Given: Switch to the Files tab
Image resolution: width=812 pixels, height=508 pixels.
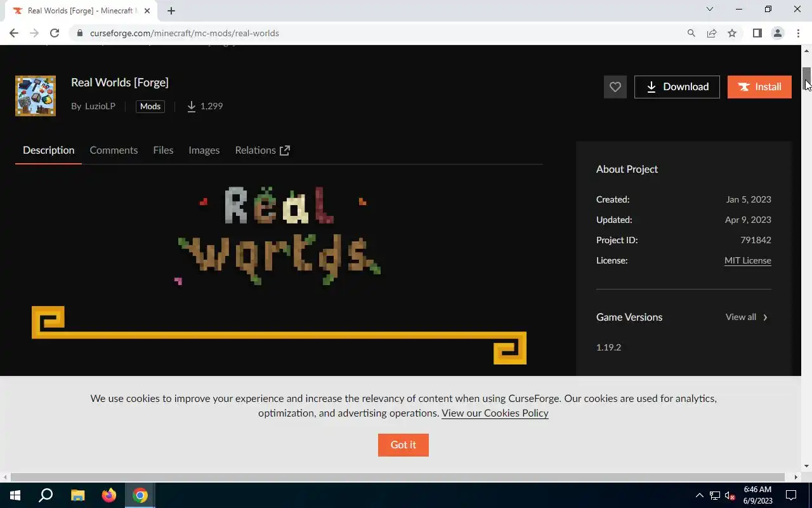Looking at the screenshot, I should [x=163, y=150].
